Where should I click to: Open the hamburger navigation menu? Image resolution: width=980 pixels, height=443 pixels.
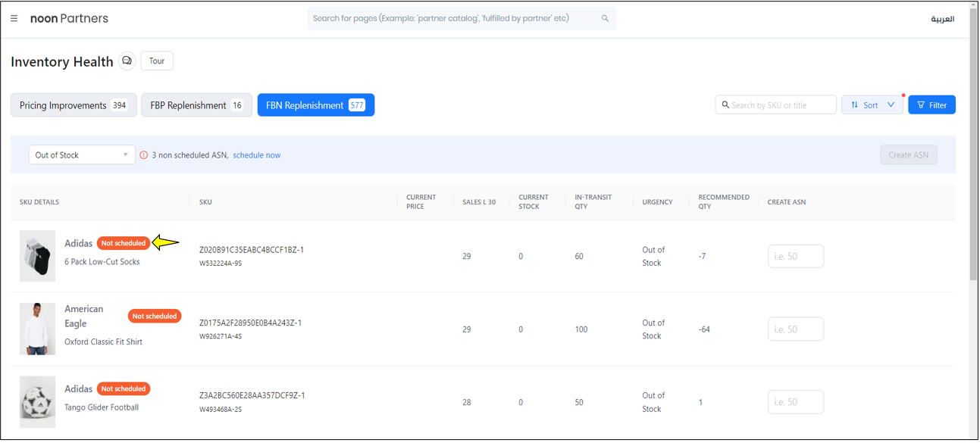point(14,19)
